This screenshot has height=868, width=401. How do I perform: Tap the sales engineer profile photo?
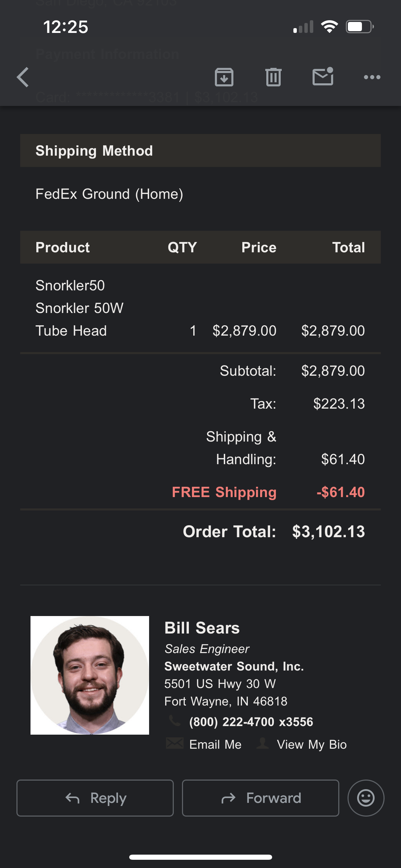pyautogui.click(x=90, y=675)
